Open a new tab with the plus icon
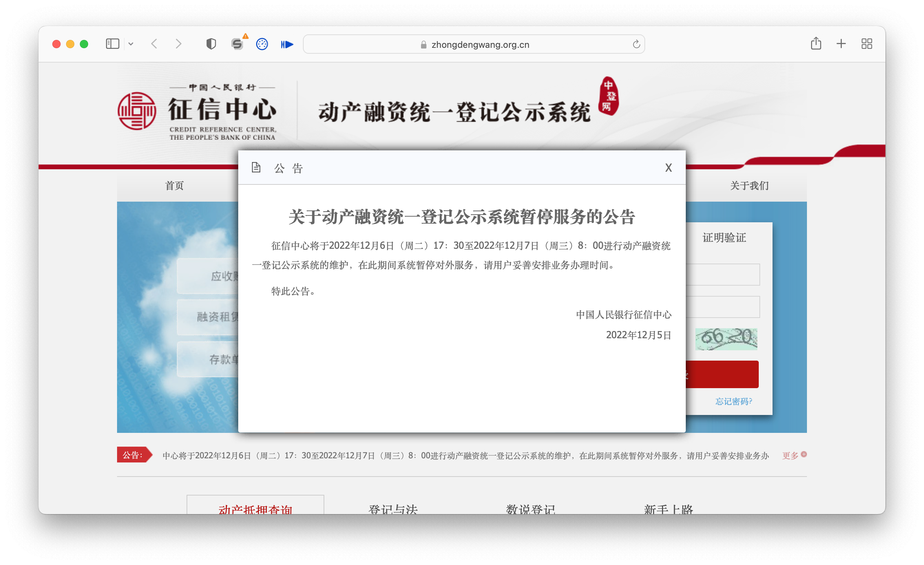 tap(841, 43)
